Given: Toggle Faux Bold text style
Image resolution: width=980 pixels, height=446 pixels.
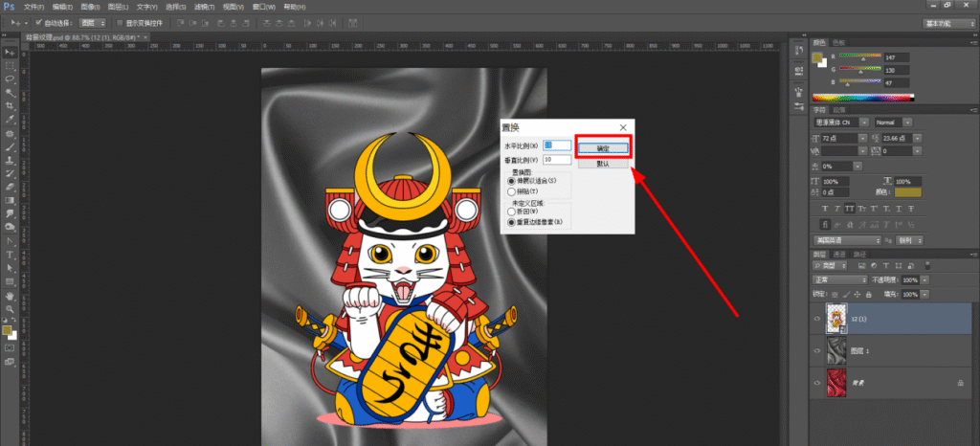Looking at the screenshot, I should [825, 208].
